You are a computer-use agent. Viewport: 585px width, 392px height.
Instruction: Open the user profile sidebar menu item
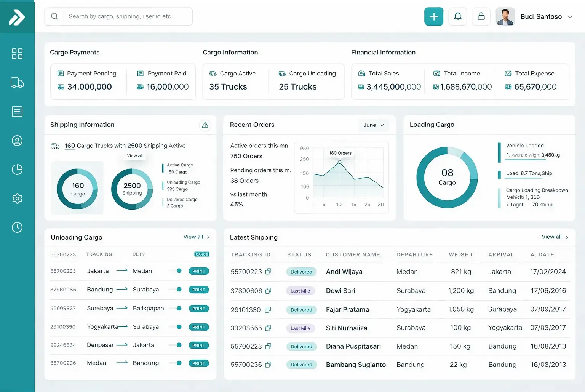coord(17,141)
